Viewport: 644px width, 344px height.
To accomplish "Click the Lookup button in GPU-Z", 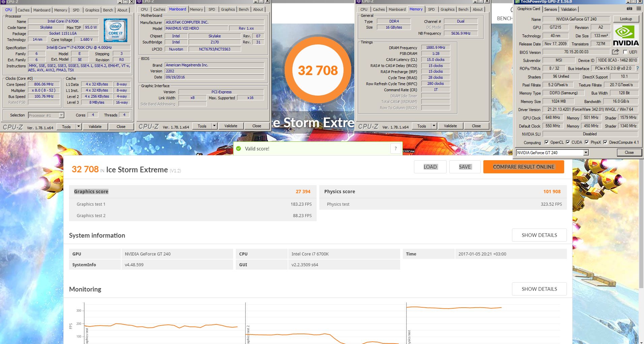I will tap(626, 19).
